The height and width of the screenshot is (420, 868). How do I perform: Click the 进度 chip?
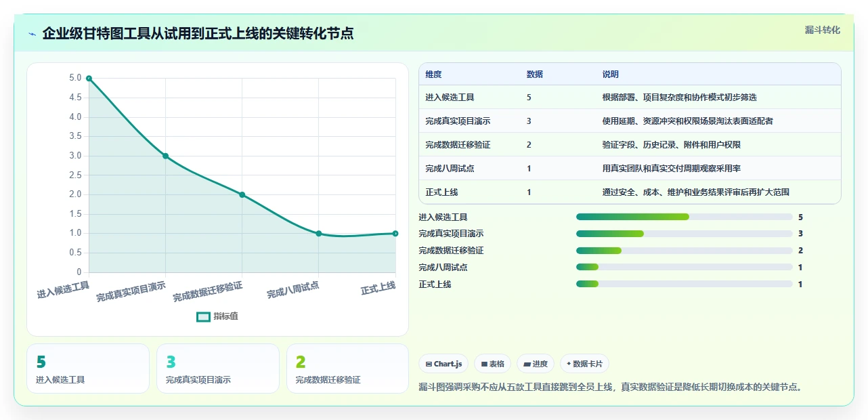click(536, 364)
